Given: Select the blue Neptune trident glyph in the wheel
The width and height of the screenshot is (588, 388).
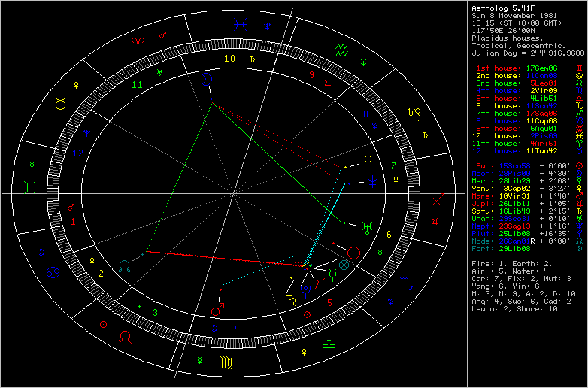Looking at the screenshot, I should [369, 181].
